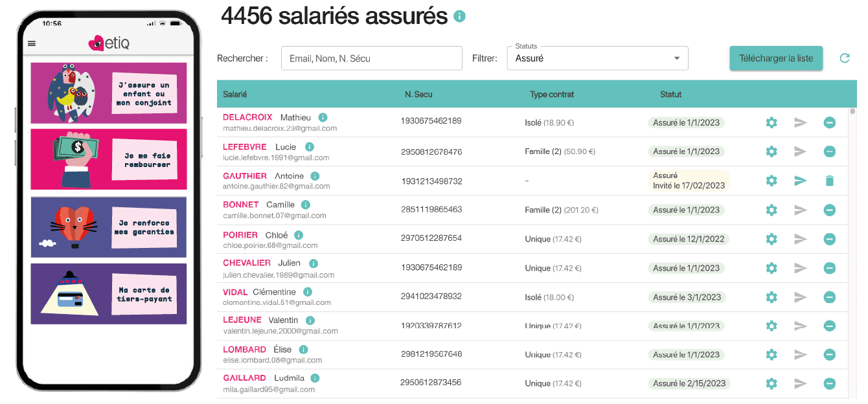868x404 pixels.
Task: Click the info icon beside salariés assurés
Action: 459,16
